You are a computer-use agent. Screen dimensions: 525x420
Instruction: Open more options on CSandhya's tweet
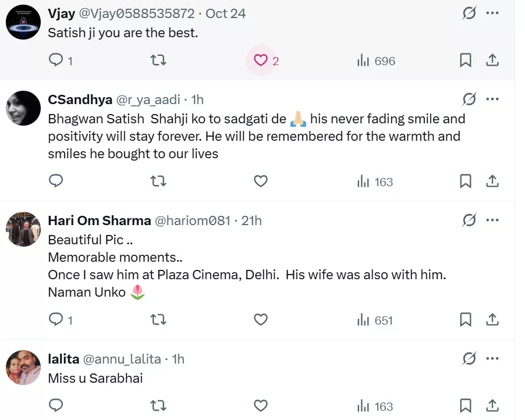coord(492,99)
